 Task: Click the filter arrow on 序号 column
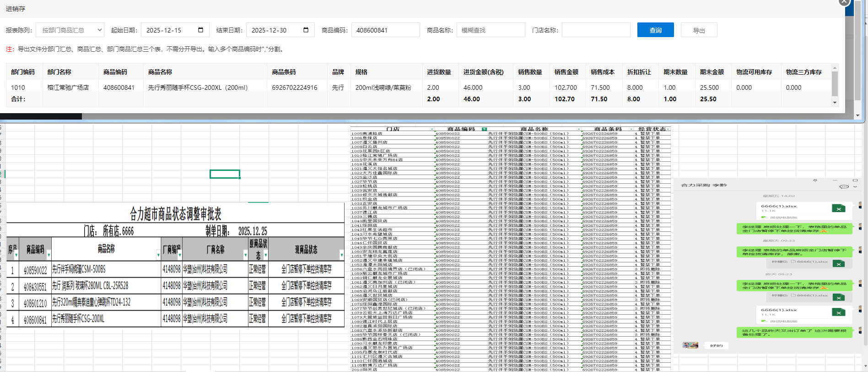click(x=16, y=255)
